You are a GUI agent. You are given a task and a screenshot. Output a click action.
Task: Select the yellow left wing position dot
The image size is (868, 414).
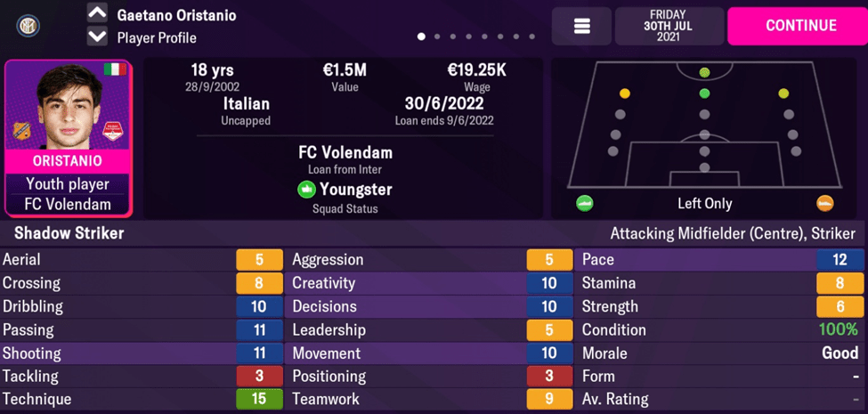pos(625,93)
